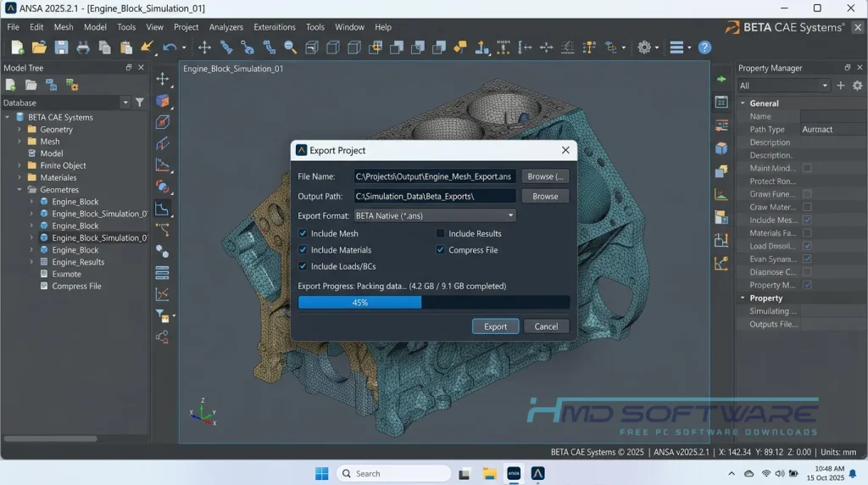Click the ANSA app icon in taskbar
The image size is (868, 485).
[537, 473]
